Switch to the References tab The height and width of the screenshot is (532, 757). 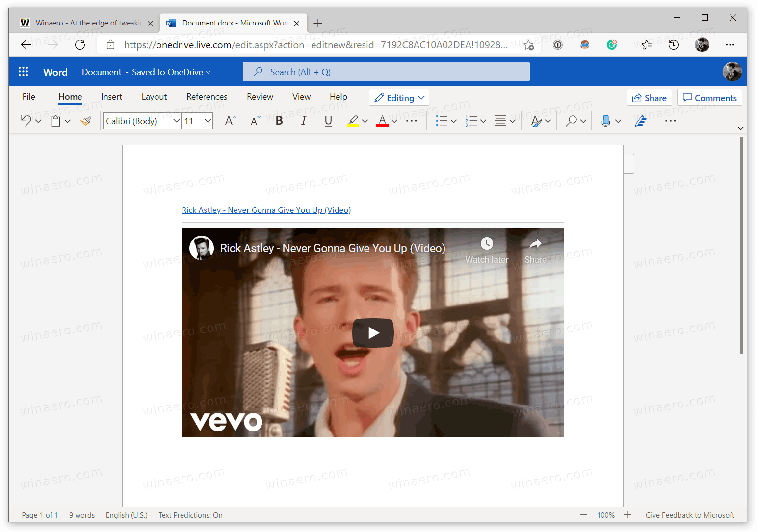coord(207,97)
